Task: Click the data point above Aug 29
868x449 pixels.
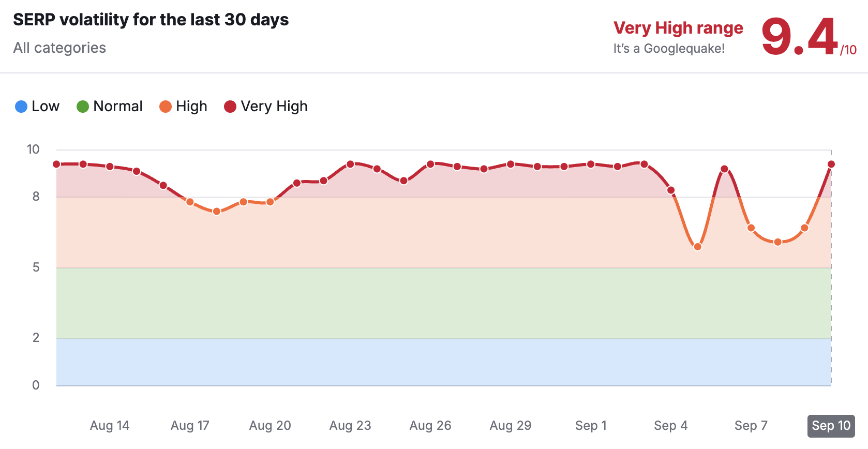Action: coord(511,164)
